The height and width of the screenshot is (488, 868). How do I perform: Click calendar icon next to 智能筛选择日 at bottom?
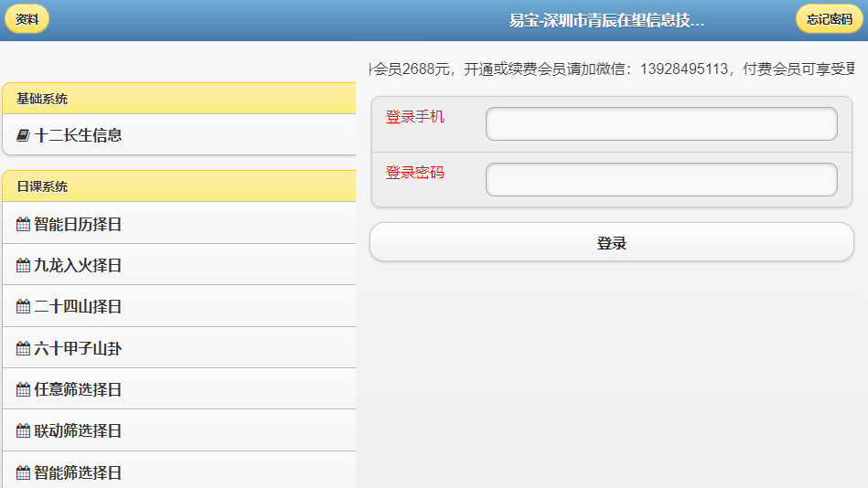click(x=23, y=472)
